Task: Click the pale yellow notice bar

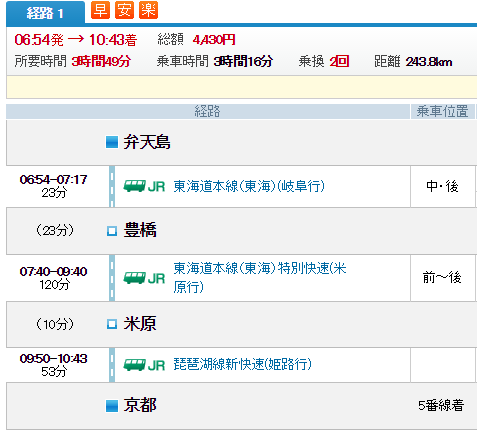Action: pos(242,87)
